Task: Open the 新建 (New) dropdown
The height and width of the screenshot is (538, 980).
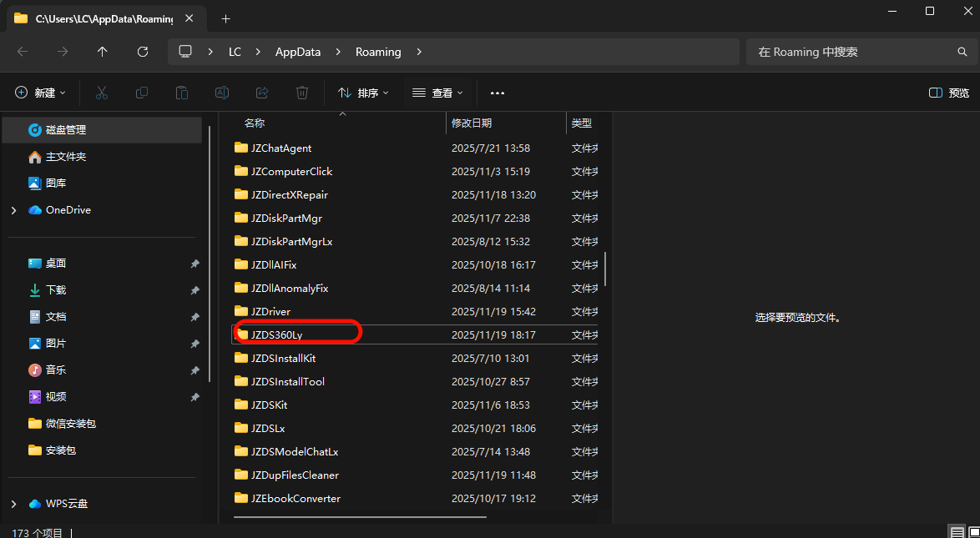Action: 40,93
